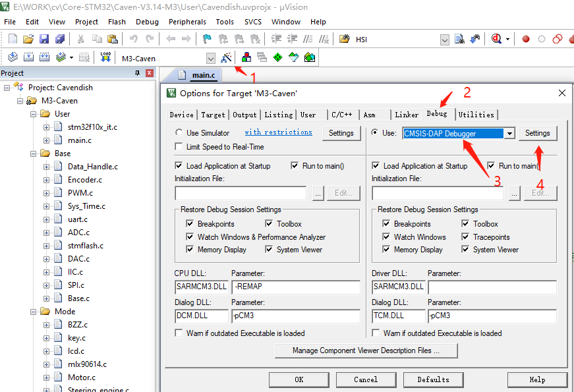This screenshot has height=392, width=574.
Task: Toggle simulator Load Application at Startup checkbox
Action: pyautogui.click(x=179, y=166)
